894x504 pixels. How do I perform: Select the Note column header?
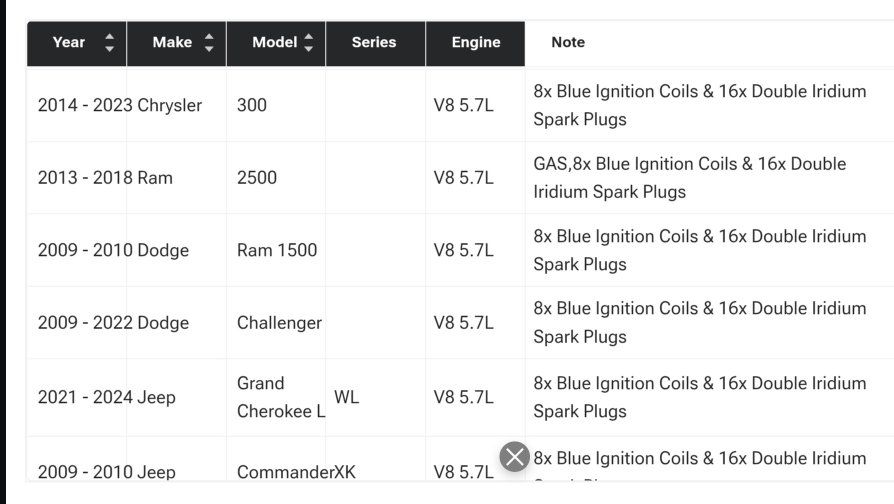[568, 43]
